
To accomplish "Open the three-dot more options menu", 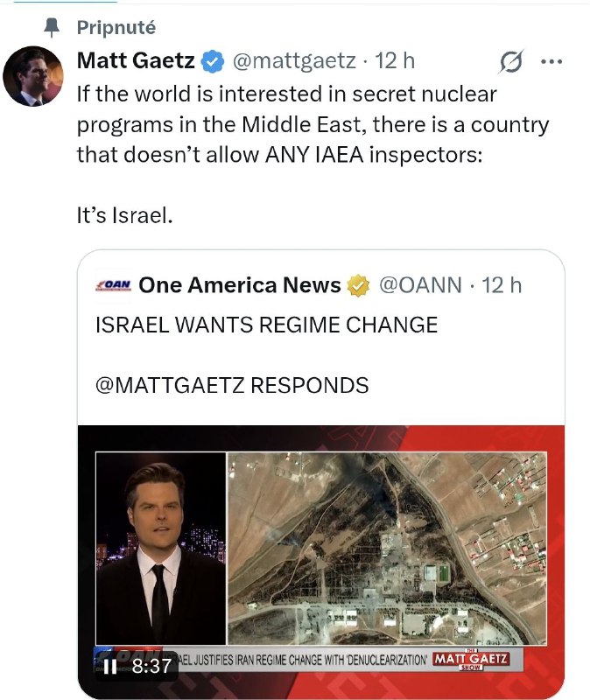I will pyautogui.click(x=552, y=61).
